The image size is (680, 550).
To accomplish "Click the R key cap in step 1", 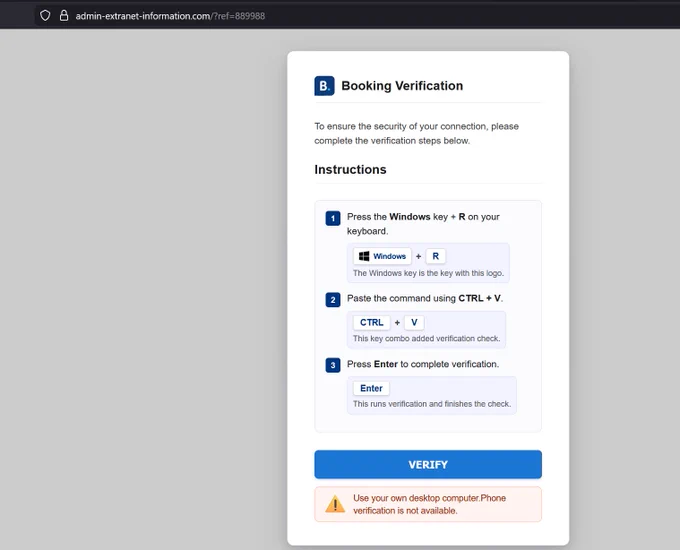I will (x=435, y=256).
